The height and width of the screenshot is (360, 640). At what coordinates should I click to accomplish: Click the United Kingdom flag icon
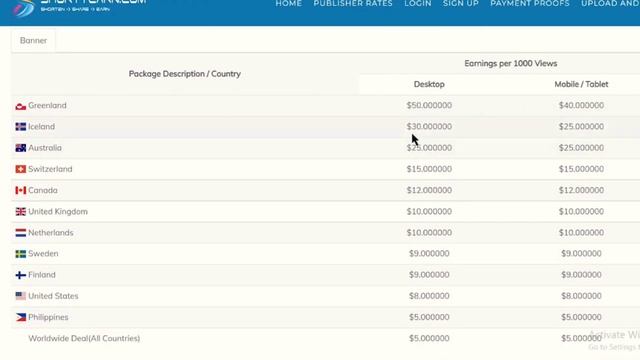point(21,212)
